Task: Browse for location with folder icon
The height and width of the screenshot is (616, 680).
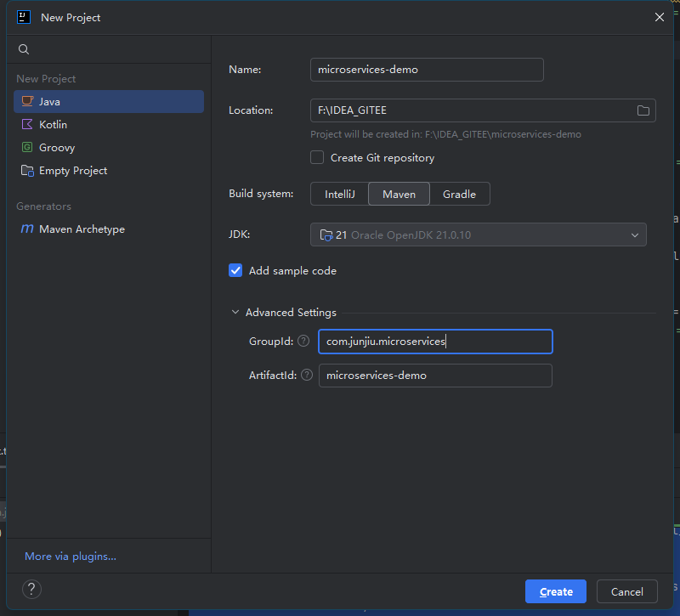Action: click(x=643, y=110)
